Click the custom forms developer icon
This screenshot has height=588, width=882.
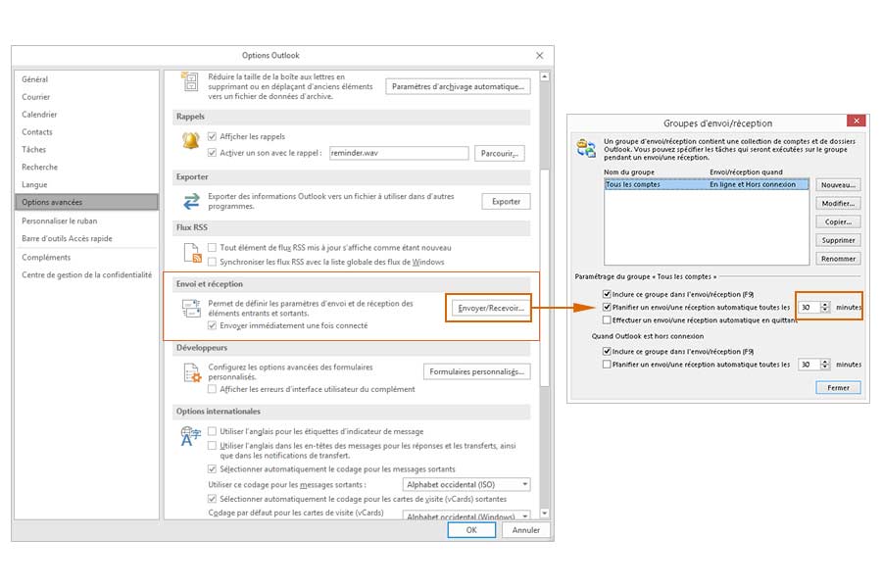click(192, 372)
